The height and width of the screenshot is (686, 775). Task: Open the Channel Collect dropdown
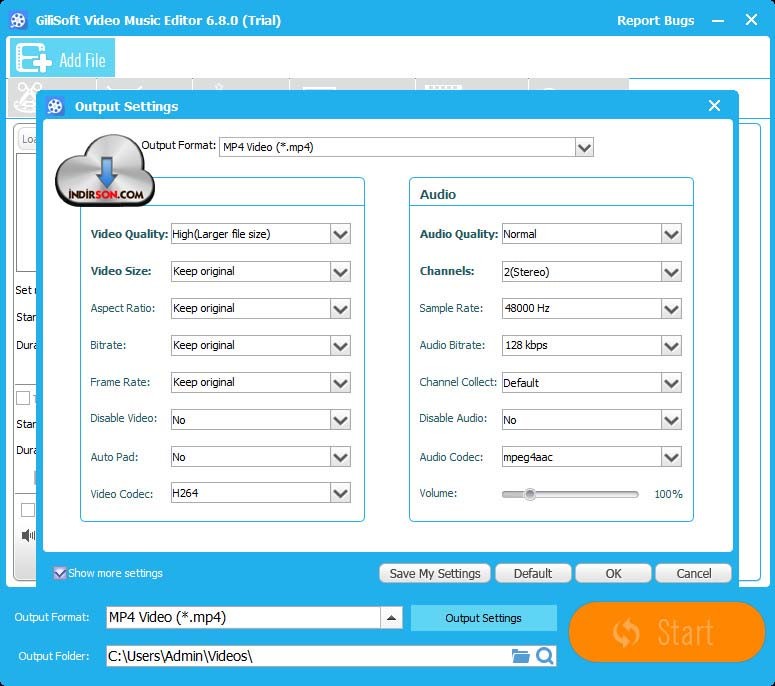click(671, 383)
